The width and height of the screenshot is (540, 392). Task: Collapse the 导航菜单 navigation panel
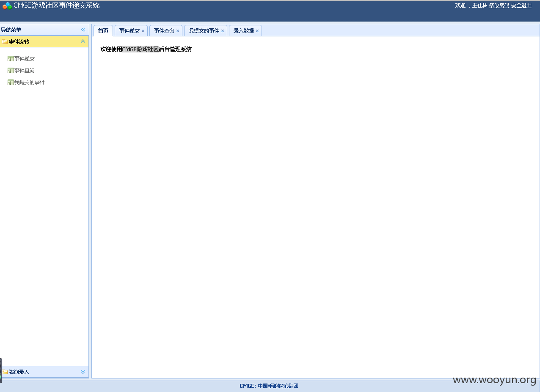[83, 30]
